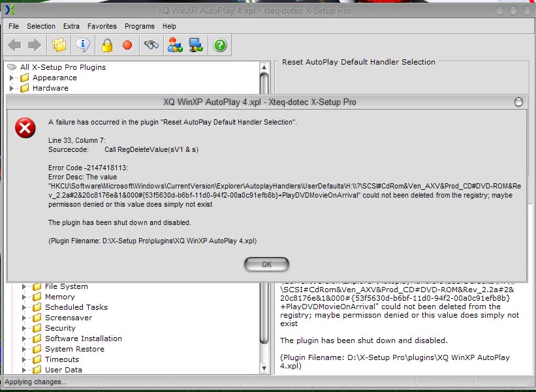Expand the Memory tree node

point(24,297)
